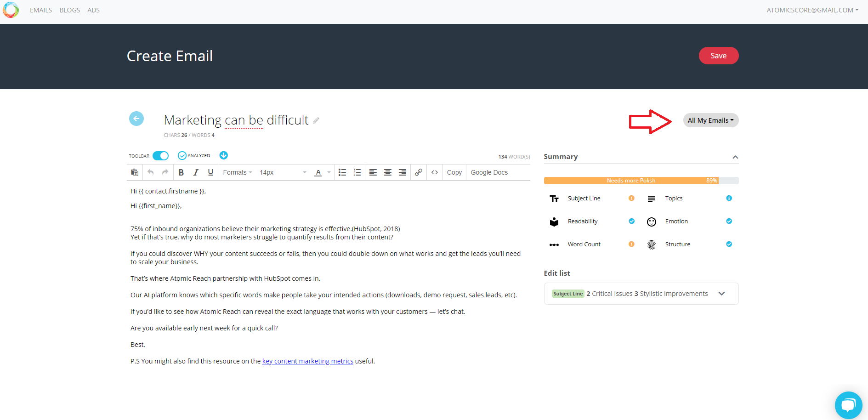The width and height of the screenshot is (868, 420).
Task: Click the Topics info indicator
Action: pos(729,198)
